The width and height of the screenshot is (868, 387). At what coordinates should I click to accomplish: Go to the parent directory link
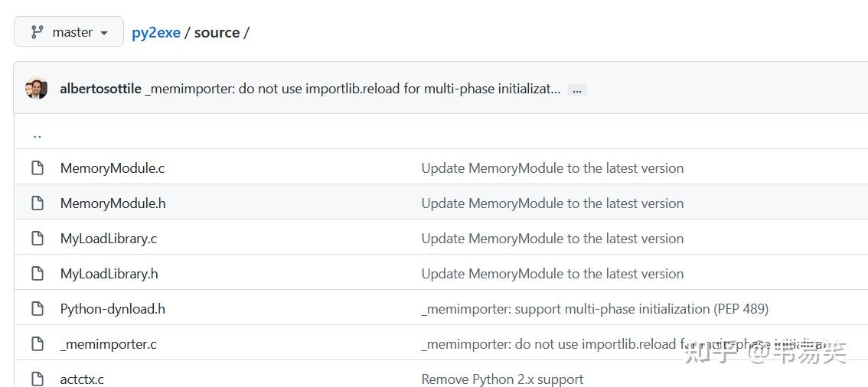[x=37, y=135]
